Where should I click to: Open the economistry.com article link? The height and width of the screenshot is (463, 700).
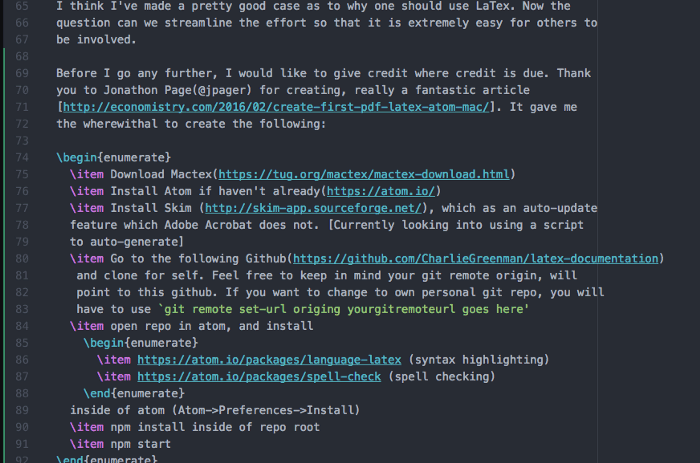point(276,107)
